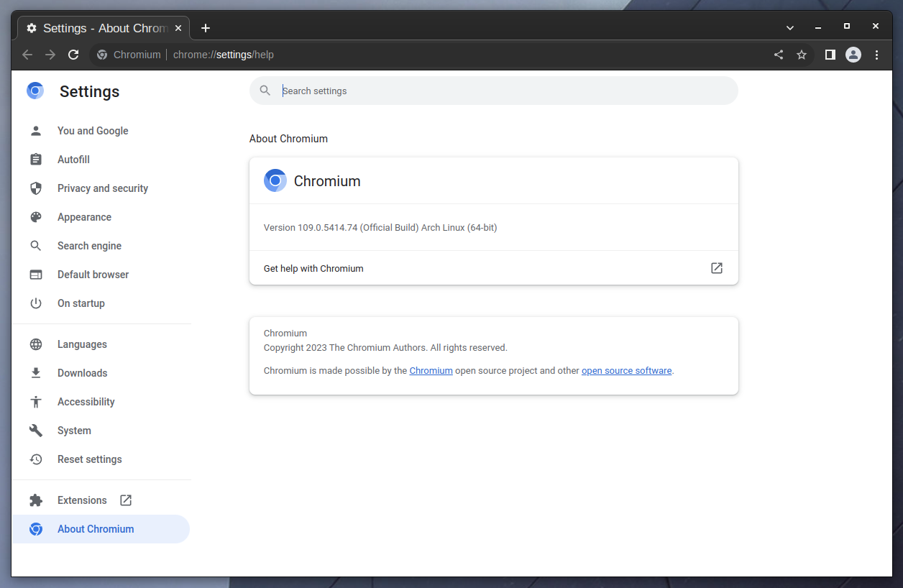This screenshot has height=588, width=903.
Task: Select Appearance in the sidebar
Action: point(101,217)
